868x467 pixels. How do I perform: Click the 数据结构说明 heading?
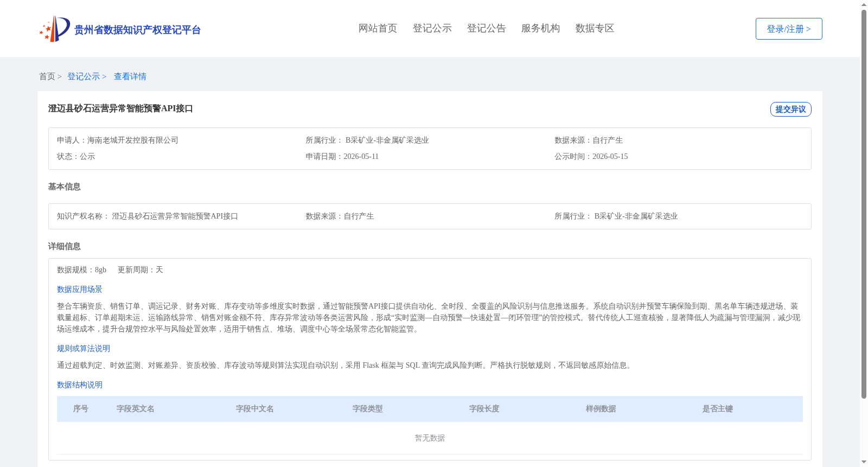pos(80,385)
